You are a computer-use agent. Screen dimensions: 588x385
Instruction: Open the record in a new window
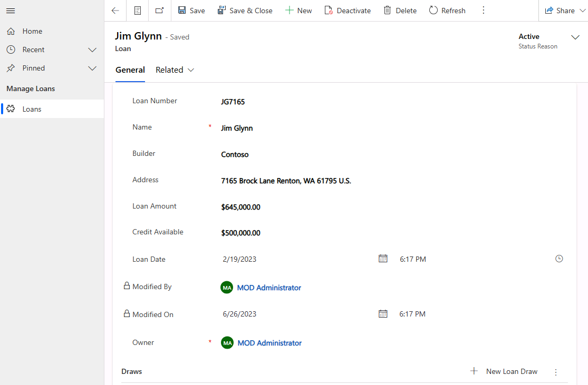pos(159,10)
